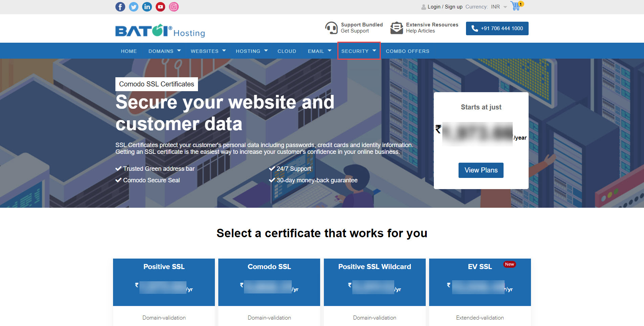Click the user icon beside Login
The image size is (644, 326).
(424, 7)
